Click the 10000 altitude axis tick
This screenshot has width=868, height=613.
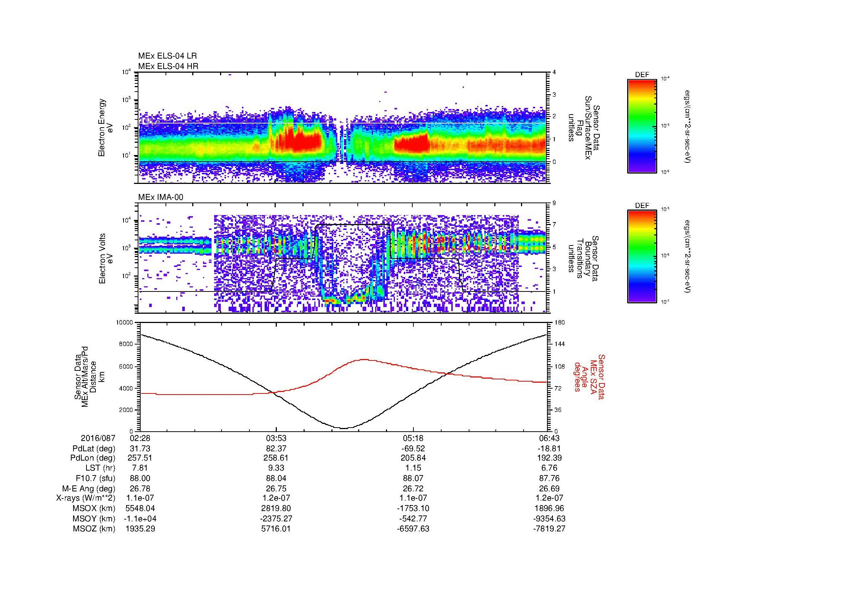point(125,323)
